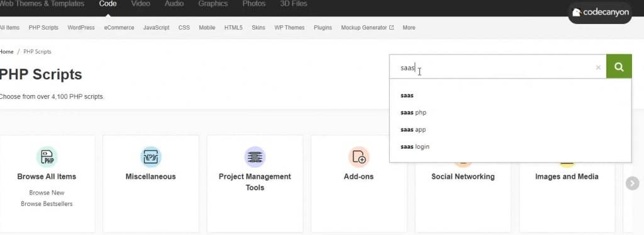
Task: Open the Skins category
Action: click(258, 28)
